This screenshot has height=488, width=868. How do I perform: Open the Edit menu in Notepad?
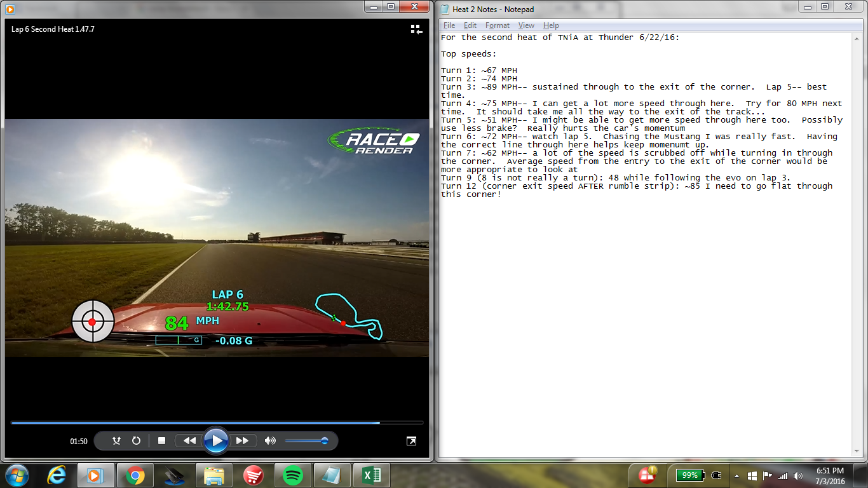pyautogui.click(x=470, y=25)
